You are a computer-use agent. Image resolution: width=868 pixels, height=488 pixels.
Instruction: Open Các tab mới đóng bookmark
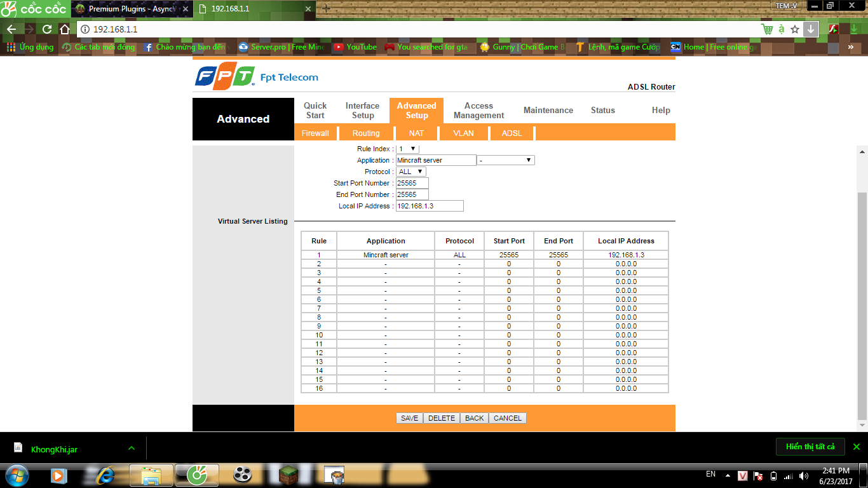(x=98, y=47)
